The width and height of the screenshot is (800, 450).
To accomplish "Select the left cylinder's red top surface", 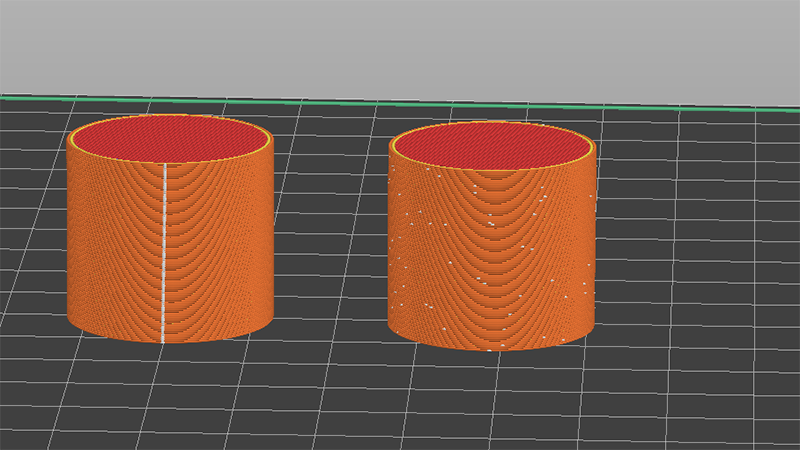I will click(168, 138).
